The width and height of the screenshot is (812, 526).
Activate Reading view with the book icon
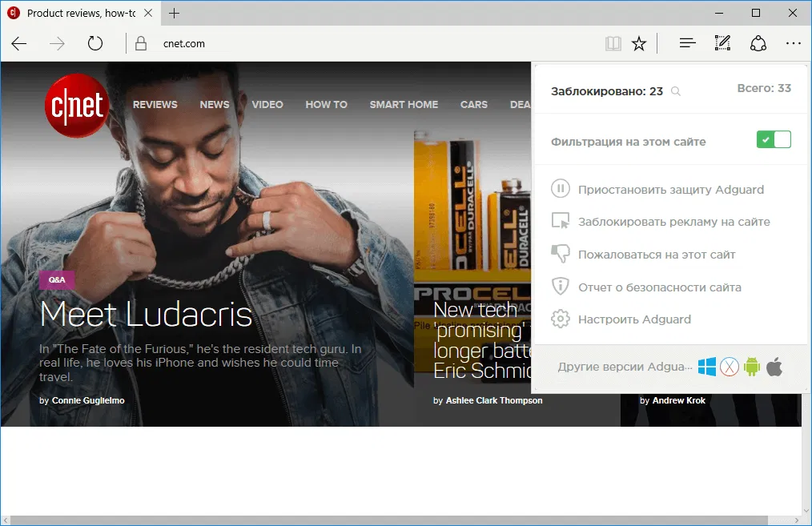(x=613, y=43)
